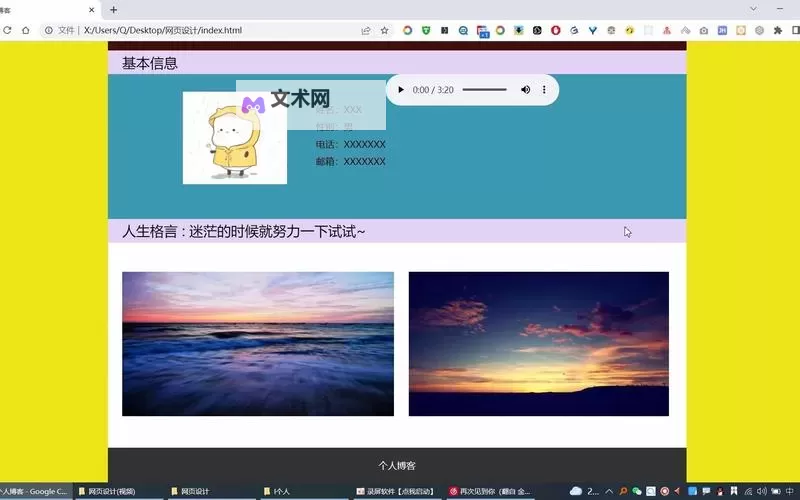Select the 人生格言 motto line
The height and width of the screenshot is (500, 800).
pos(243,232)
